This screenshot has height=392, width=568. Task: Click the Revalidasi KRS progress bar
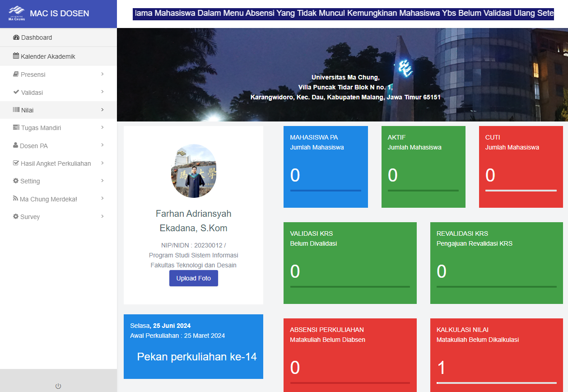[x=497, y=287]
